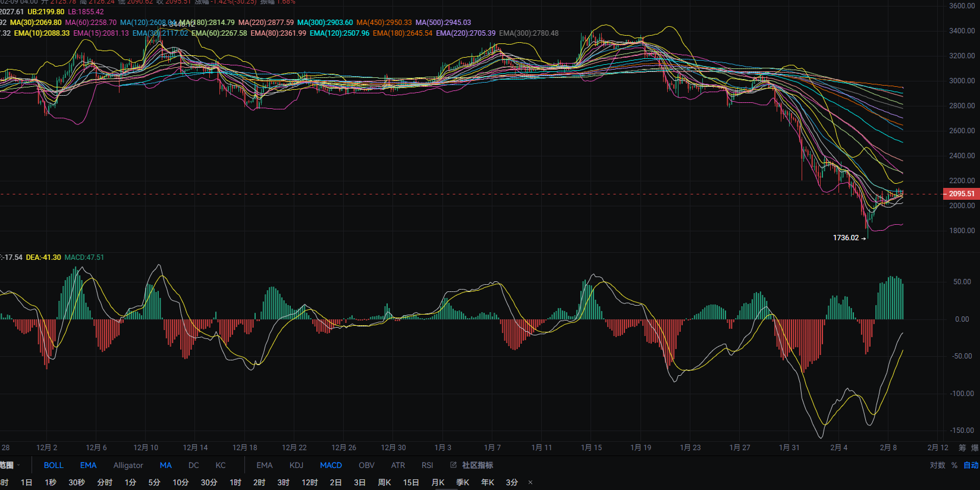Toggle the BOLL overlay indicator

point(54,465)
